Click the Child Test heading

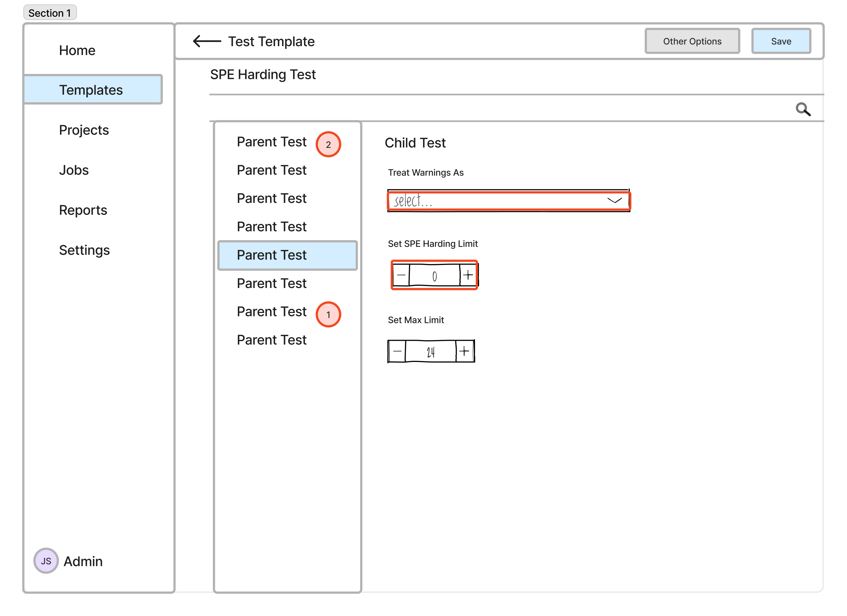pyautogui.click(x=415, y=143)
